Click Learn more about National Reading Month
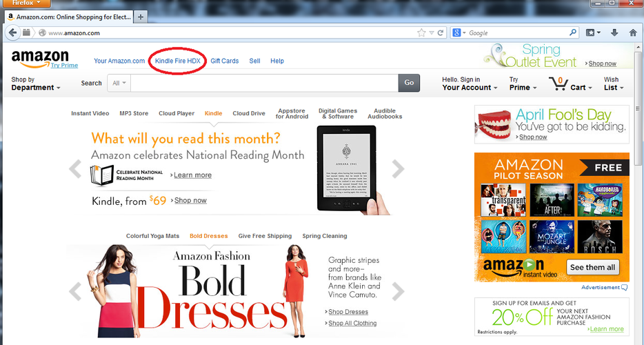The image size is (644, 345). (192, 175)
